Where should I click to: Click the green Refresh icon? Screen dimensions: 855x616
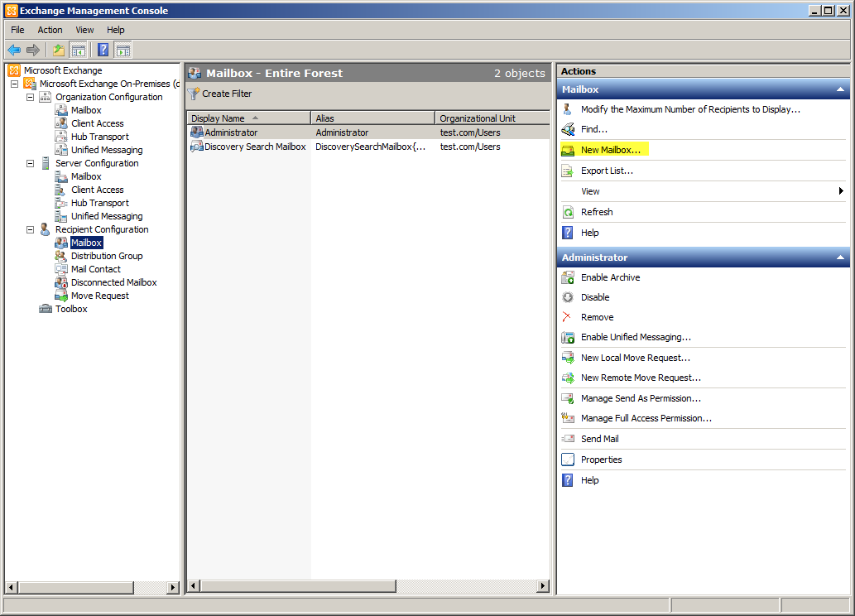(x=568, y=212)
